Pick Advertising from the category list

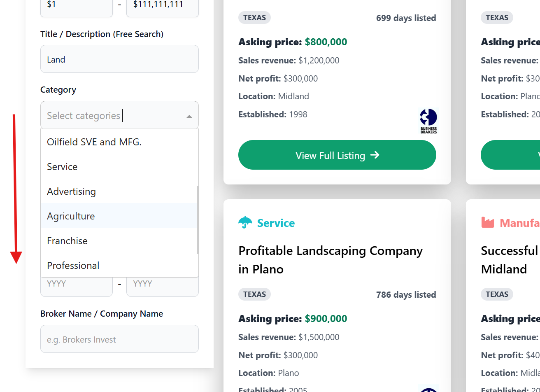coord(71,191)
